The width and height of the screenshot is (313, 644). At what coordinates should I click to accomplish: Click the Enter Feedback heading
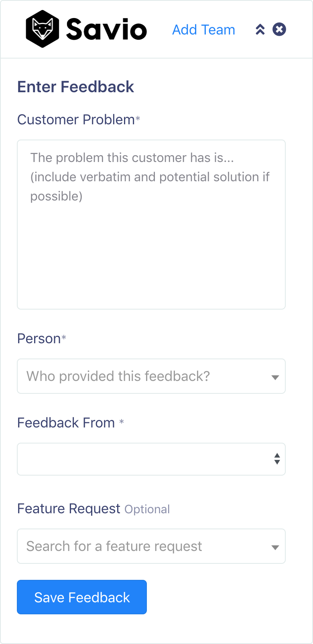point(75,87)
